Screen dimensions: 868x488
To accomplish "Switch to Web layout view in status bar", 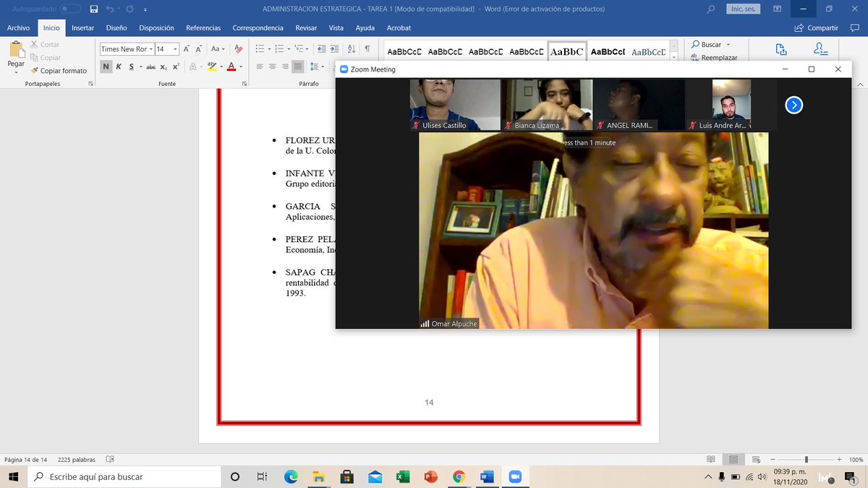I will (755, 458).
